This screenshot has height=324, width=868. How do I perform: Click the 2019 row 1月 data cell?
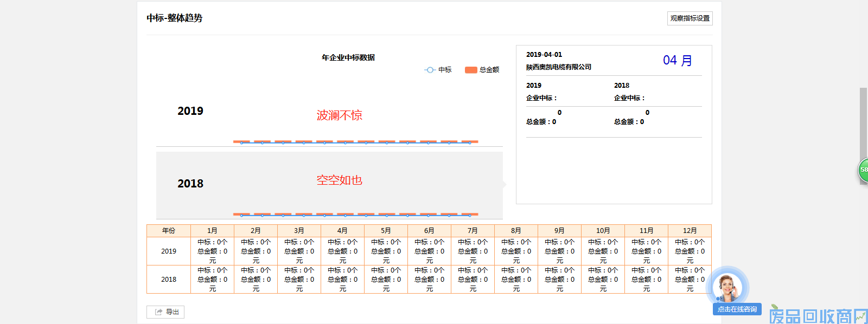tap(212, 251)
